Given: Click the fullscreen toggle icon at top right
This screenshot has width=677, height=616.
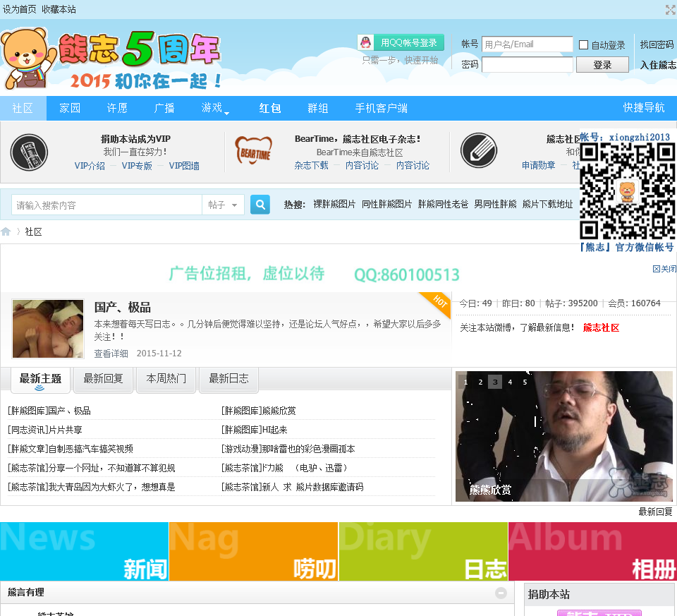Looking at the screenshot, I should (x=670, y=9).
